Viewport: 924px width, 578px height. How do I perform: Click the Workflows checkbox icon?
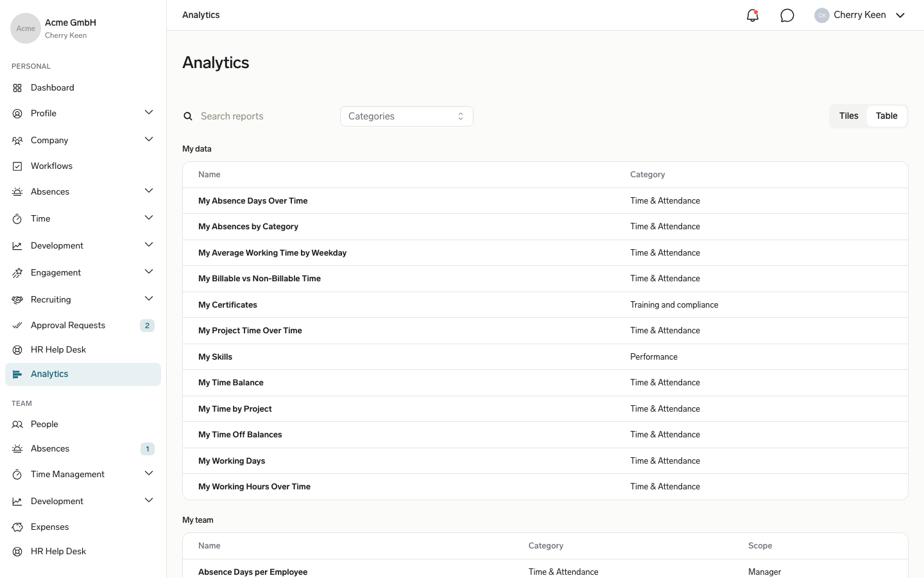coord(17,166)
